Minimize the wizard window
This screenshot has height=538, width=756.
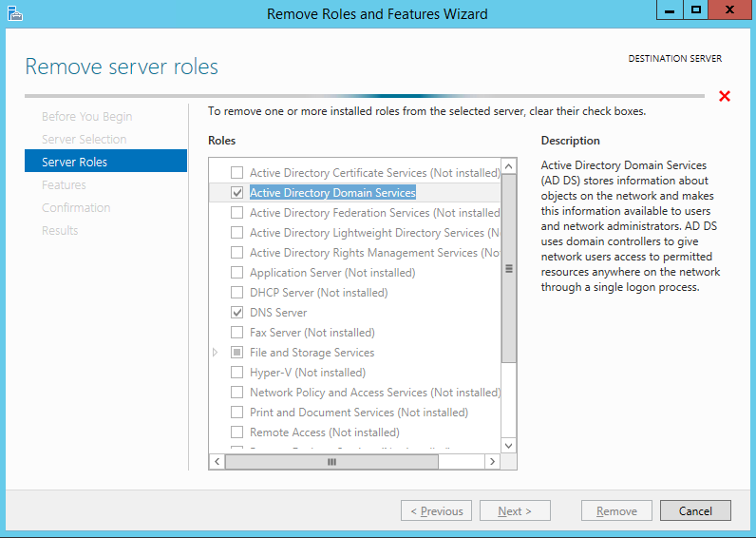pos(670,10)
